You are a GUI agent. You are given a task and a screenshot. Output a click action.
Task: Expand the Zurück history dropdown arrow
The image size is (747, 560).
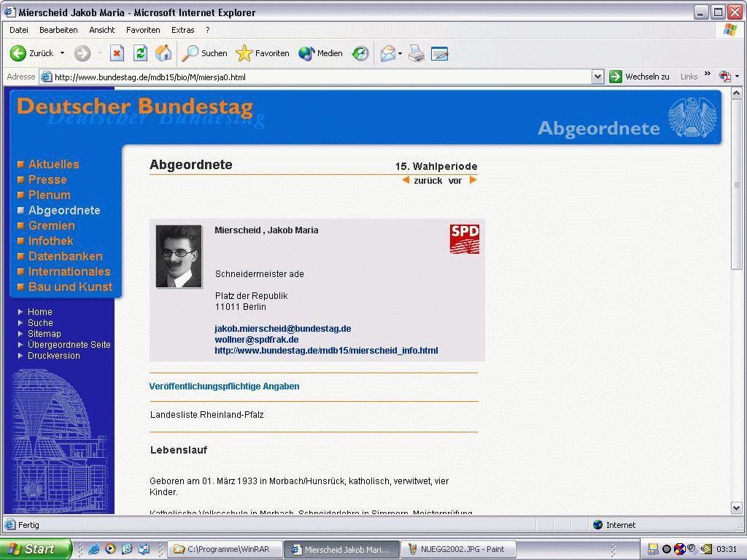click(62, 53)
